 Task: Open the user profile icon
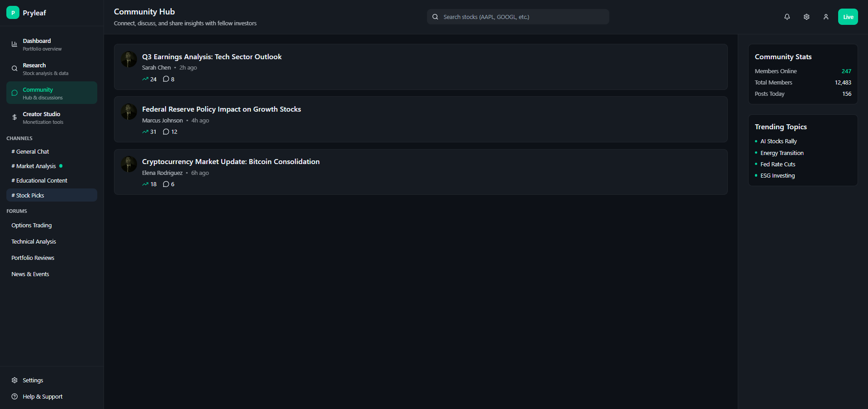click(x=826, y=17)
